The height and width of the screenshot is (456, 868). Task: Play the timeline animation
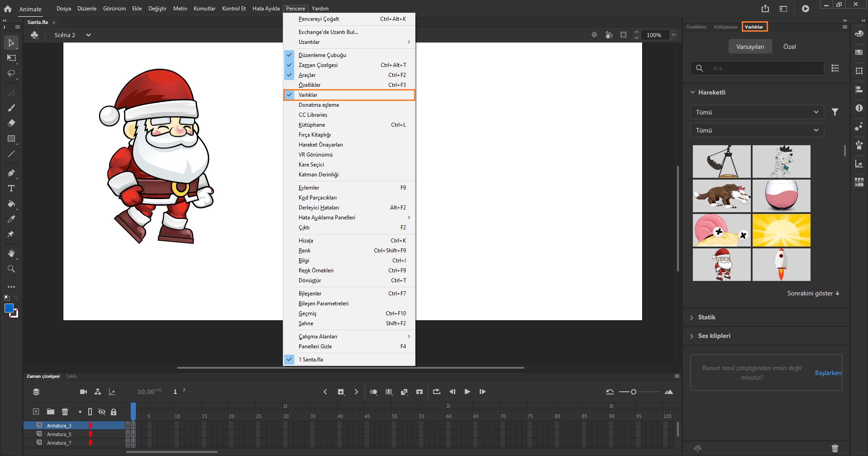(467, 392)
